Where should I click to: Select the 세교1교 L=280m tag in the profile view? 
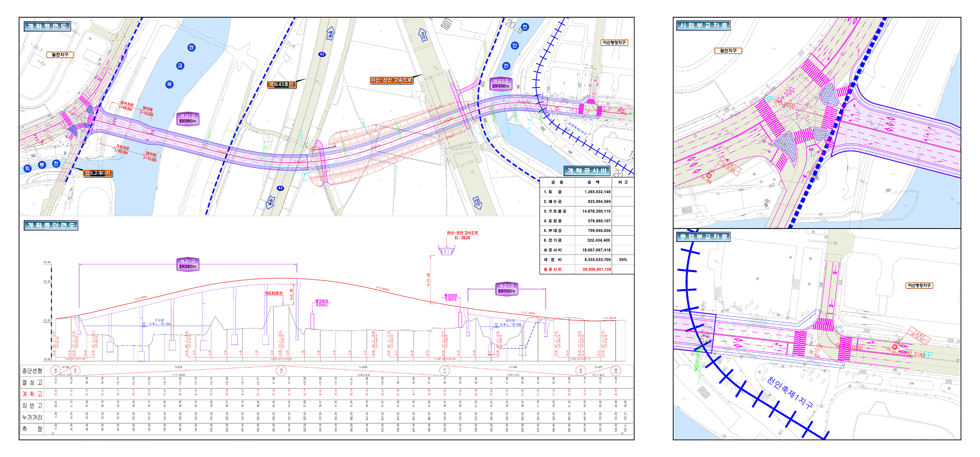188,264
